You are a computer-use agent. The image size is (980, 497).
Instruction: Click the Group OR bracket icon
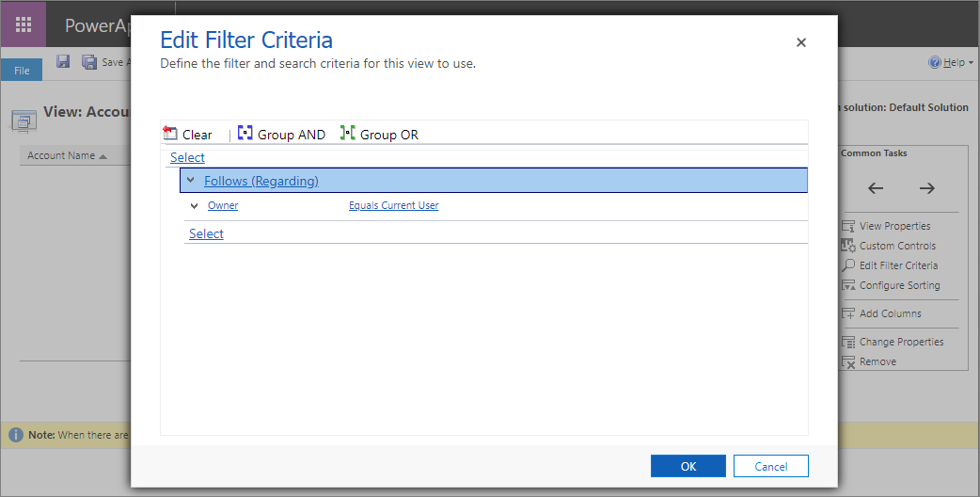coord(347,133)
